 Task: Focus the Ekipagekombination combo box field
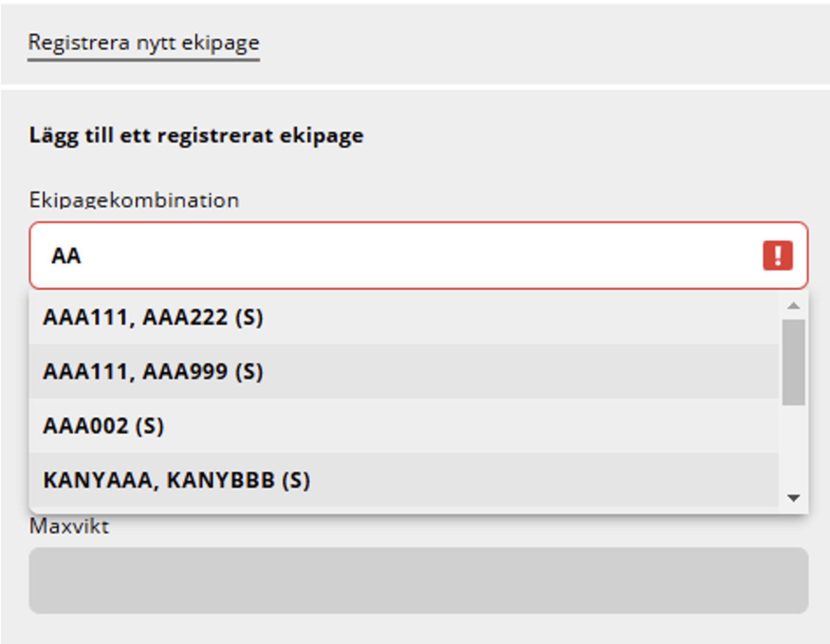(x=418, y=255)
